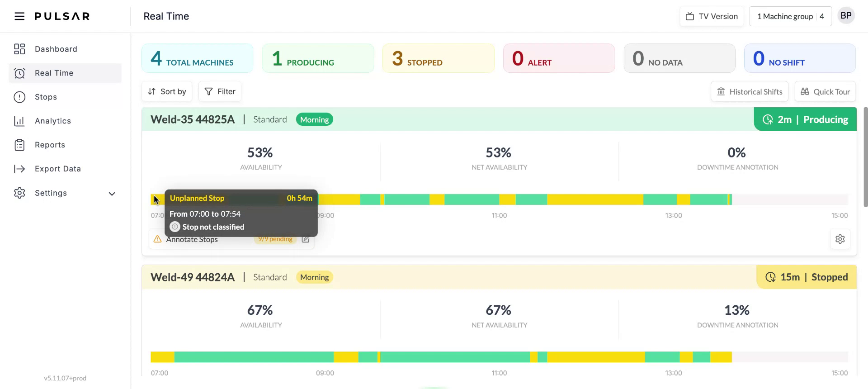Screen dimensions: 868x389
Task: Open the hamburger navigation menu
Action: [19, 16]
